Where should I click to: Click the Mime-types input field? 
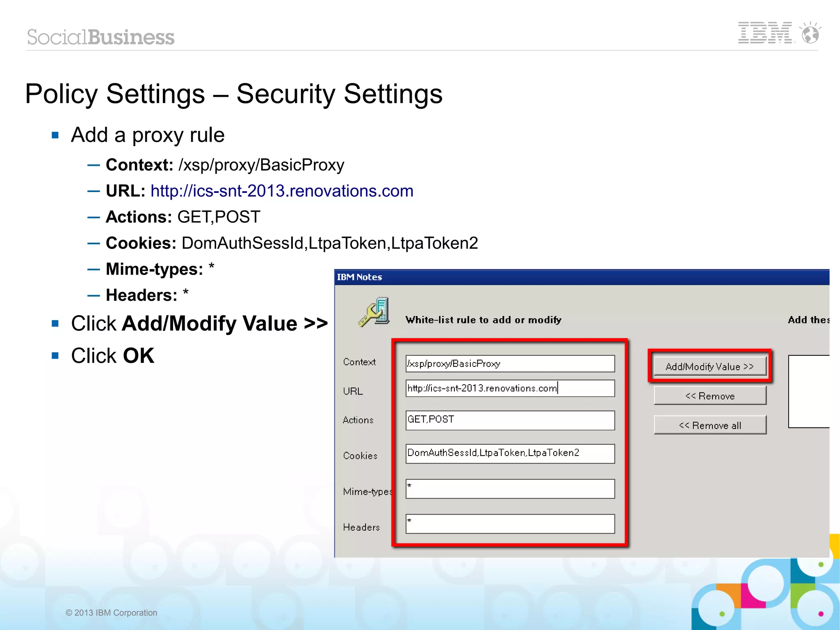click(x=510, y=489)
